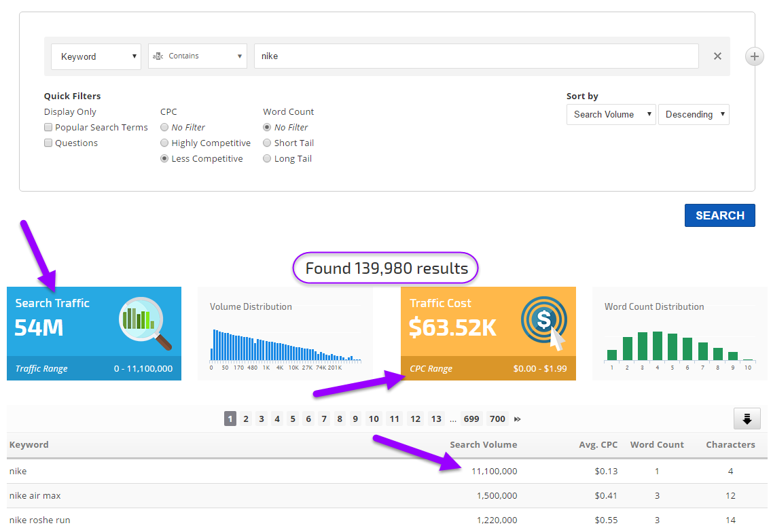
Task: Click the download arrow export icon
Action: coord(747,419)
